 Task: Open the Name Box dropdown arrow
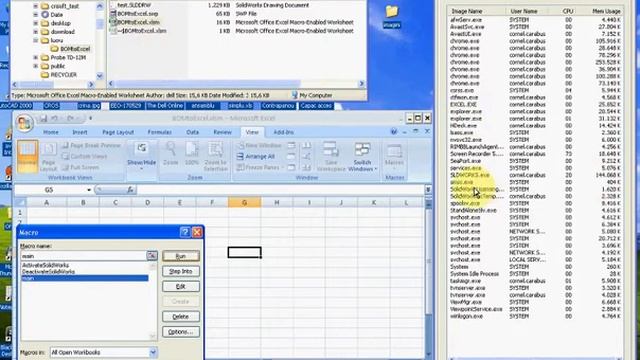[89, 190]
